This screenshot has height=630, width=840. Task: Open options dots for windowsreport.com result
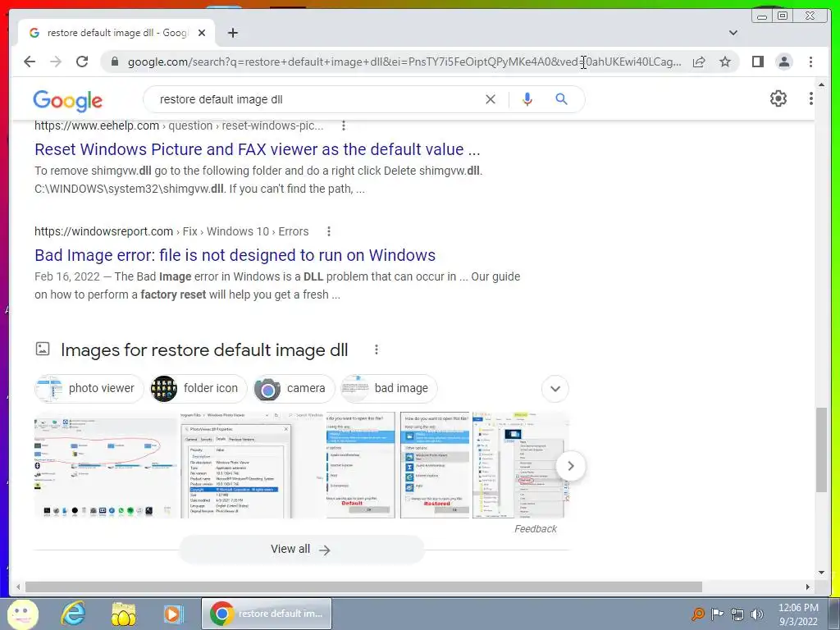(x=328, y=231)
